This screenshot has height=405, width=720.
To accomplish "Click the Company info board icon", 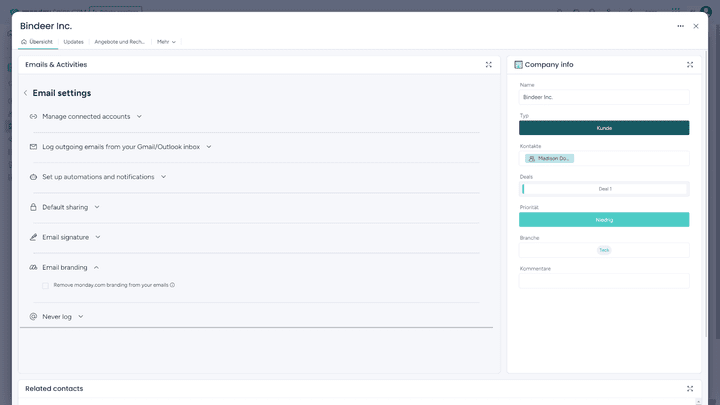I will [x=518, y=65].
